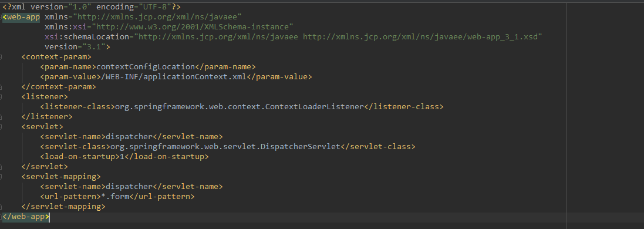Click the closing </context-param> tag

pos(59,87)
